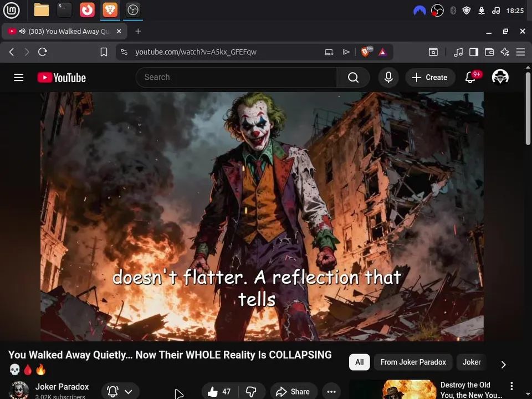Open the terminal from the panel
This screenshot has width=532, height=399.
coord(64,10)
